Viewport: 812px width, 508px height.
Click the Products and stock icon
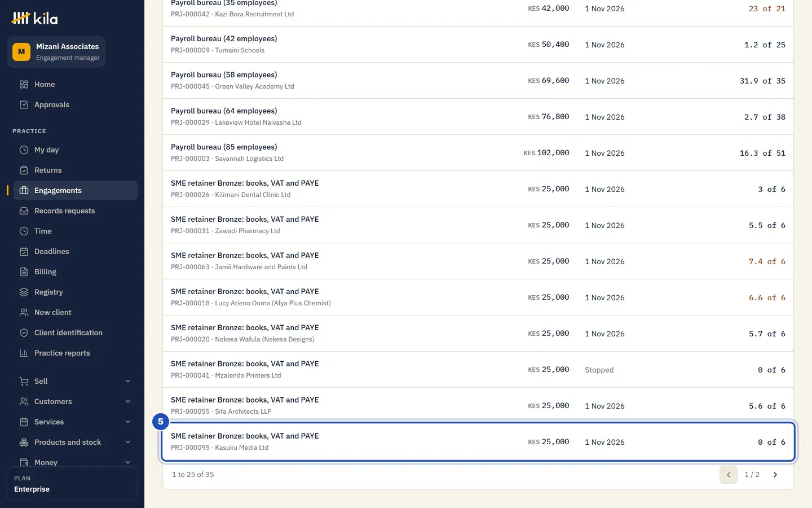[x=24, y=443]
